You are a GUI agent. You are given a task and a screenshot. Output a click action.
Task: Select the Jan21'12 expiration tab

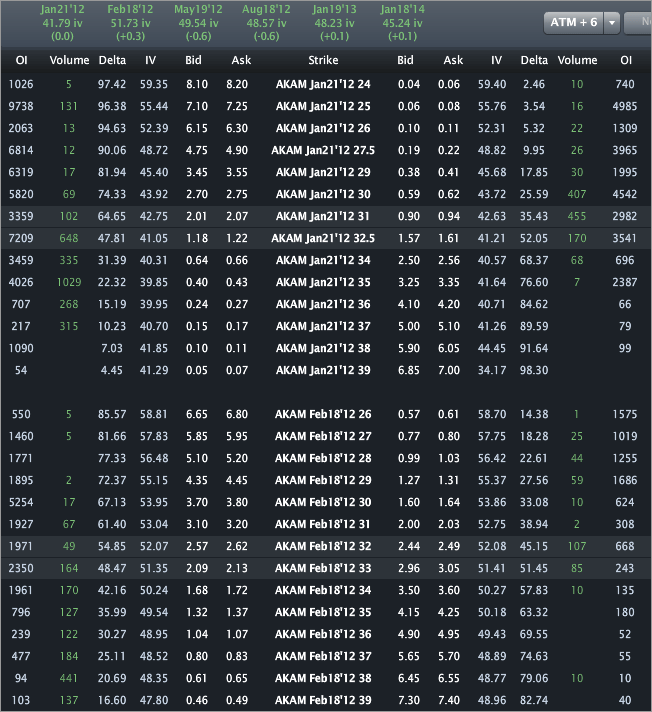tap(62, 23)
